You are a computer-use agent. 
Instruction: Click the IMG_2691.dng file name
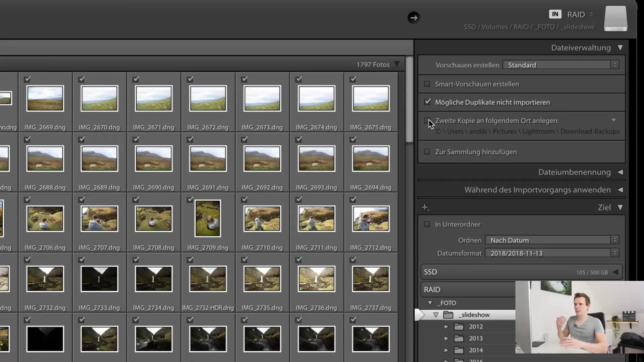point(208,187)
